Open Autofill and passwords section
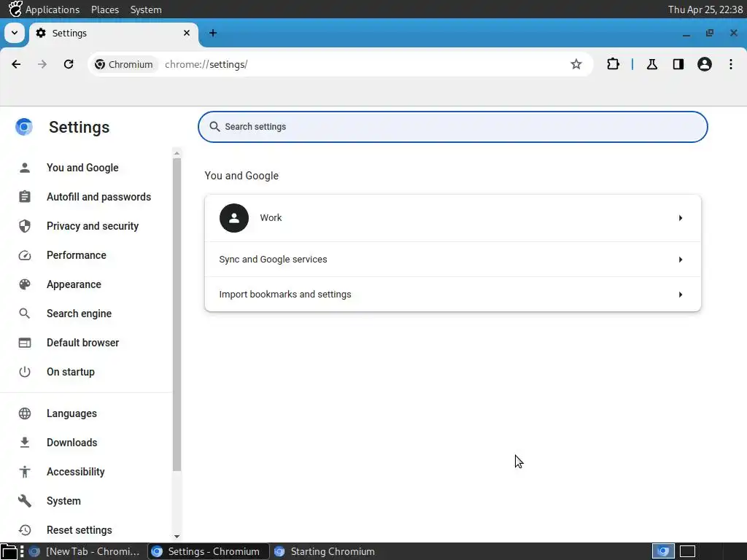 tap(98, 197)
